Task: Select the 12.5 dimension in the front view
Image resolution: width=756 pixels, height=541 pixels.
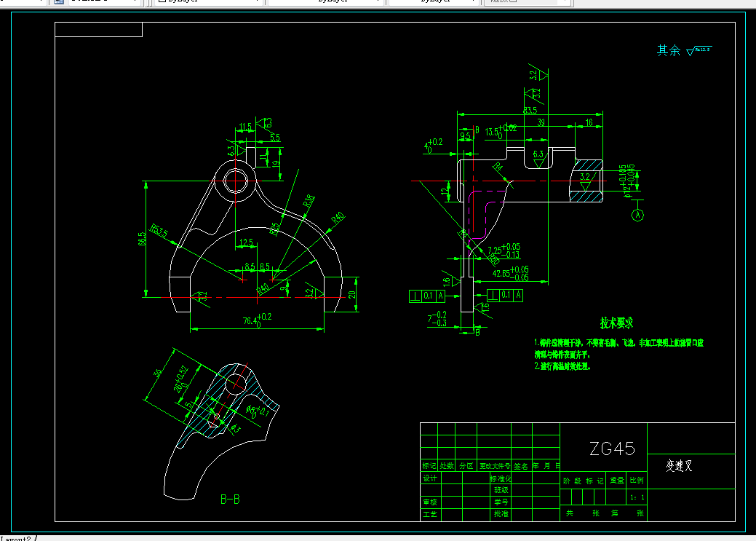Action: 246,242
